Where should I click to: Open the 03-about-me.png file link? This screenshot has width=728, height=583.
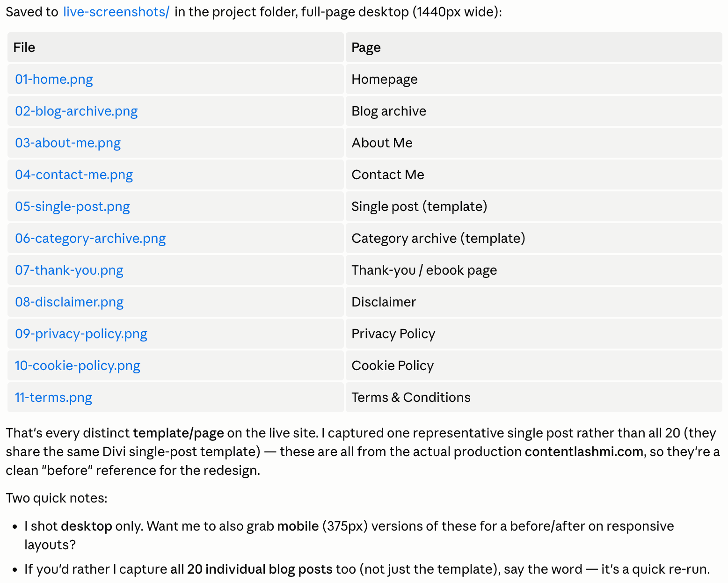(x=68, y=143)
